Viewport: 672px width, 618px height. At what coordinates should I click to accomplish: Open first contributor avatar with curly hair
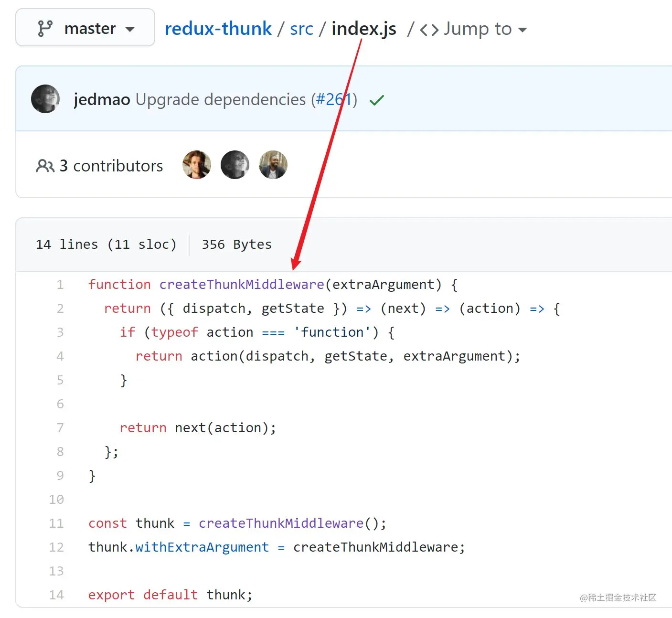tap(197, 165)
